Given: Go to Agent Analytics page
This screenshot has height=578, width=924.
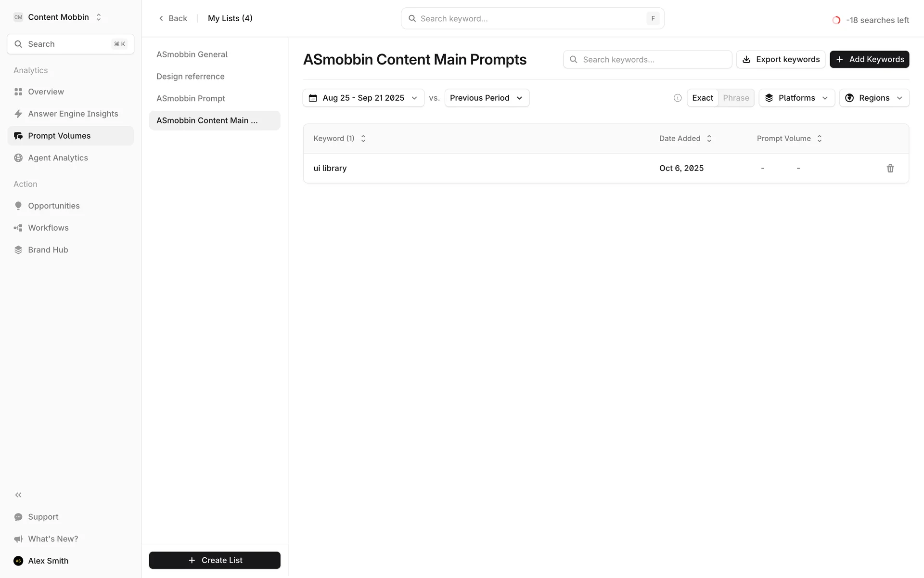Looking at the screenshot, I should [x=58, y=158].
